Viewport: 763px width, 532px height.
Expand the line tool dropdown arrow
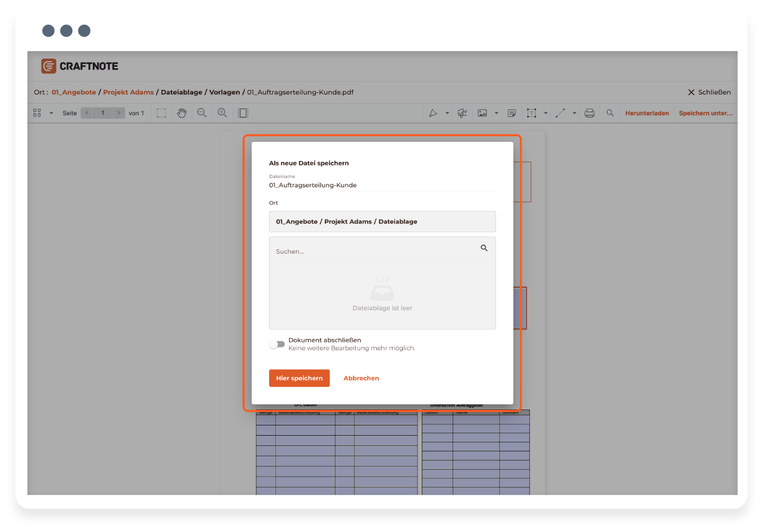[x=574, y=113]
